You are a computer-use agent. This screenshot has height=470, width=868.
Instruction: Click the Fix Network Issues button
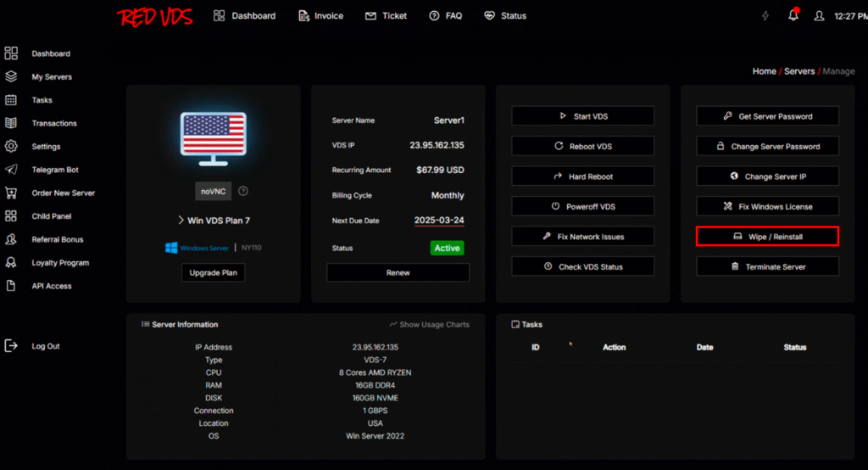(x=583, y=237)
